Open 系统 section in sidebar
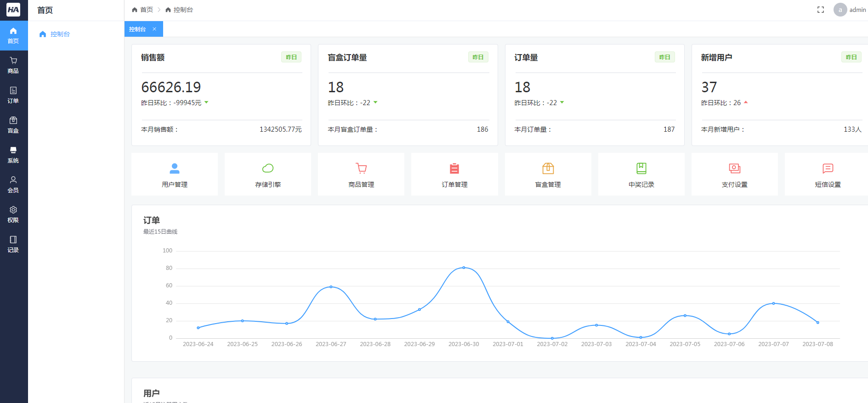 pos(13,155)
